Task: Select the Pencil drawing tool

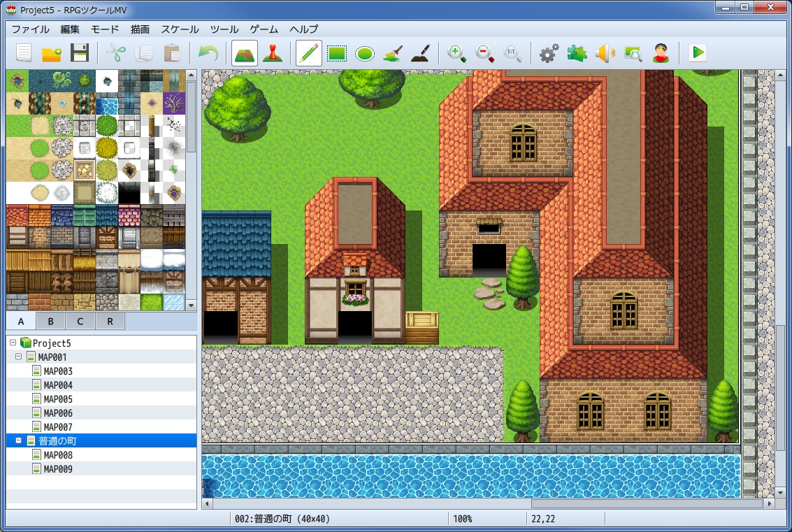Action: tap(308, 53)
